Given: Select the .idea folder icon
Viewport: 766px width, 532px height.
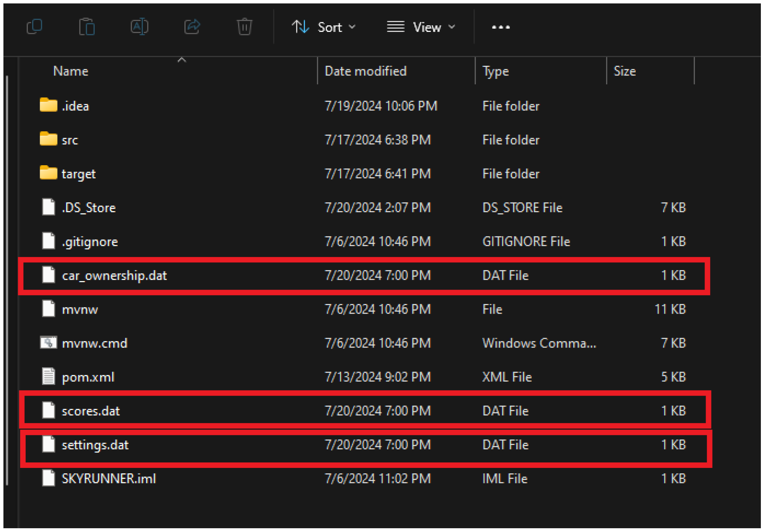Looking at the screenshot, I should (48, 105).
